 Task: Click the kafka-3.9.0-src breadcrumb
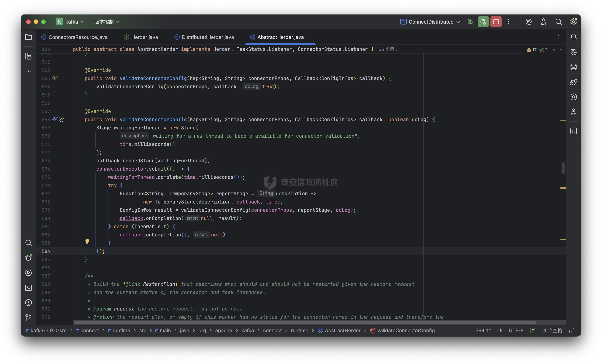pyautogui.click(x=46, y=331)
